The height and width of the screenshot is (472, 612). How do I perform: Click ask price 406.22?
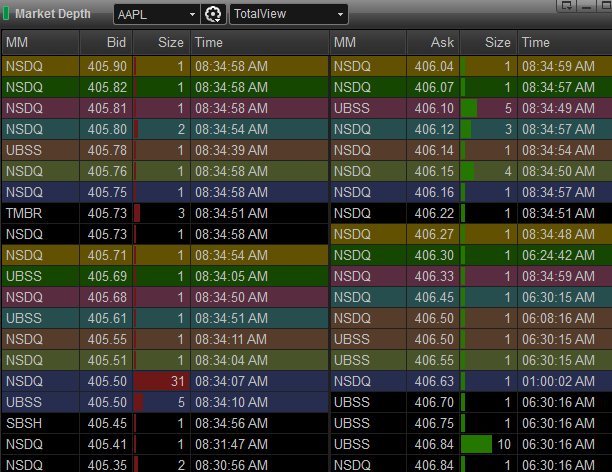pos(434,214)
